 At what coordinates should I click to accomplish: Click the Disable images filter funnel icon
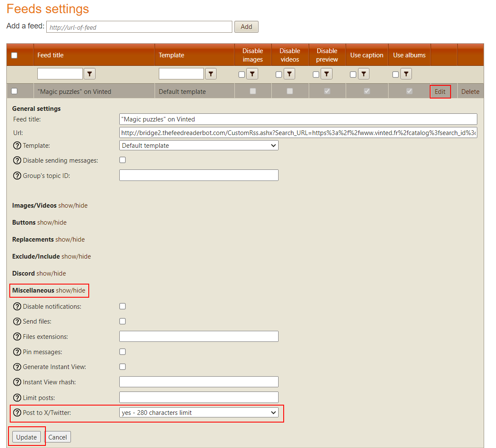(252, 74)
